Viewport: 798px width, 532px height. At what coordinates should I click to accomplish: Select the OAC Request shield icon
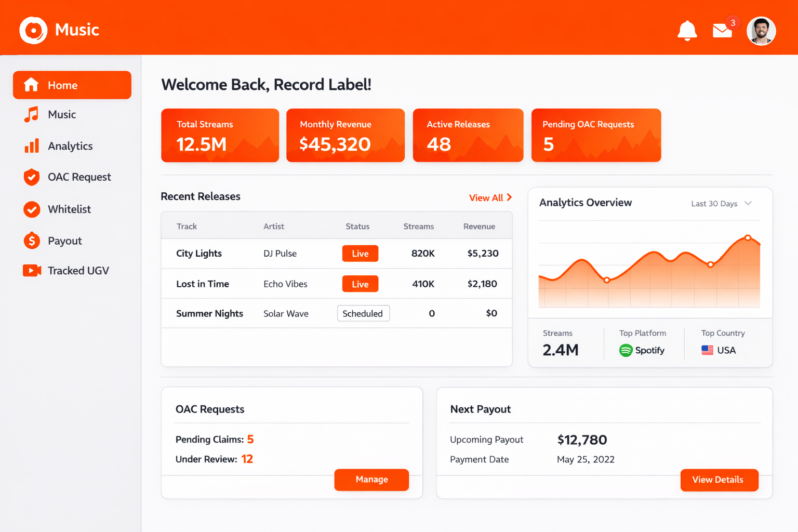pos(31,177)
